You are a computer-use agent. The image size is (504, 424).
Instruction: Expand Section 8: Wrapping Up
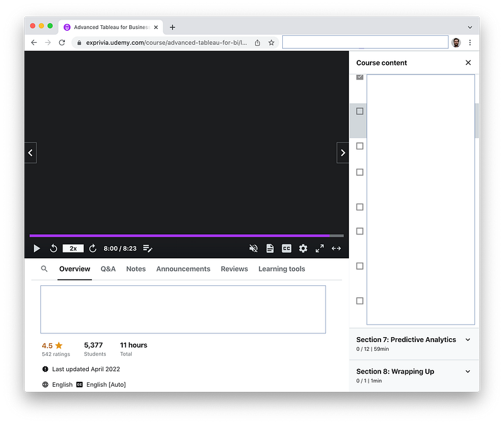(x=415, y=375)
